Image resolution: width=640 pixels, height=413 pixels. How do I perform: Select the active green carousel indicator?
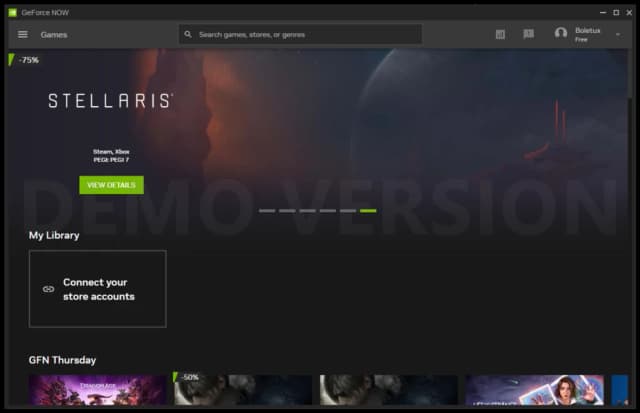pyautogui.click(x=368, y=211)
